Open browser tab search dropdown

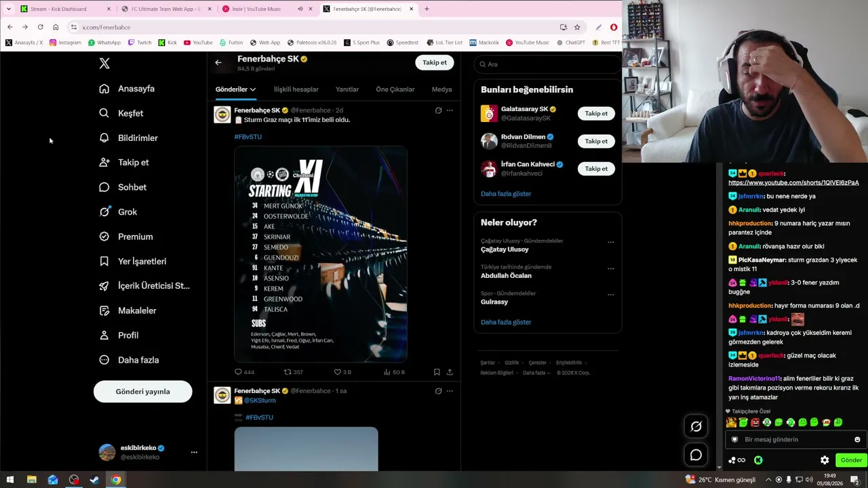[8, 9]
